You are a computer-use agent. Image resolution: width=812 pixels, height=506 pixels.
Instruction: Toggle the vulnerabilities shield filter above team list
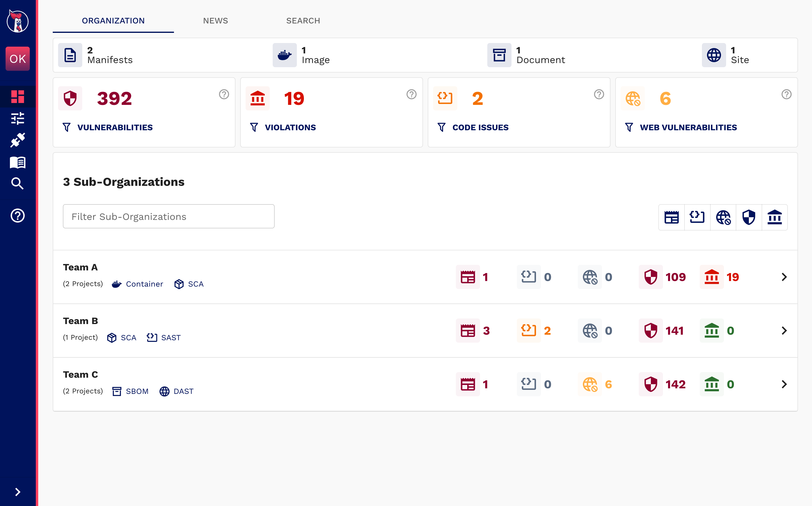tap(749, 217)
